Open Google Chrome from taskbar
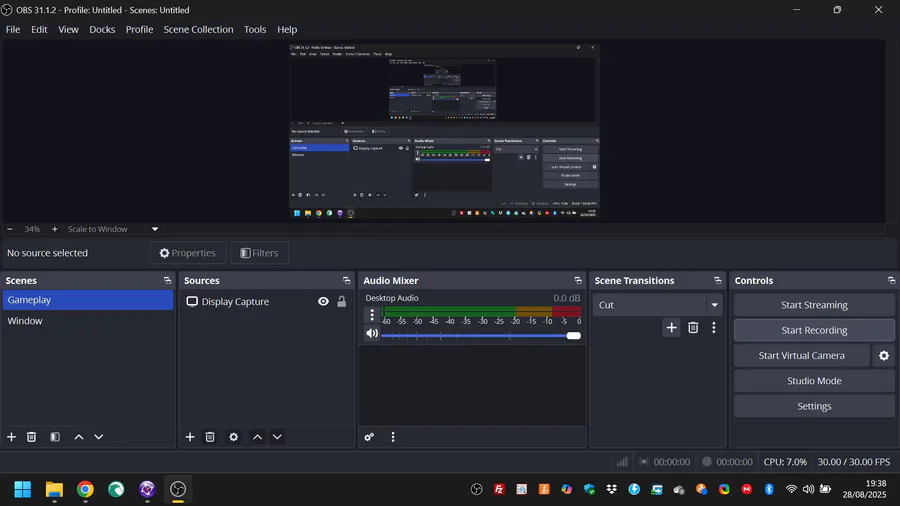The height and width of the screenshot is (506, 900). [x=85, y=489]
